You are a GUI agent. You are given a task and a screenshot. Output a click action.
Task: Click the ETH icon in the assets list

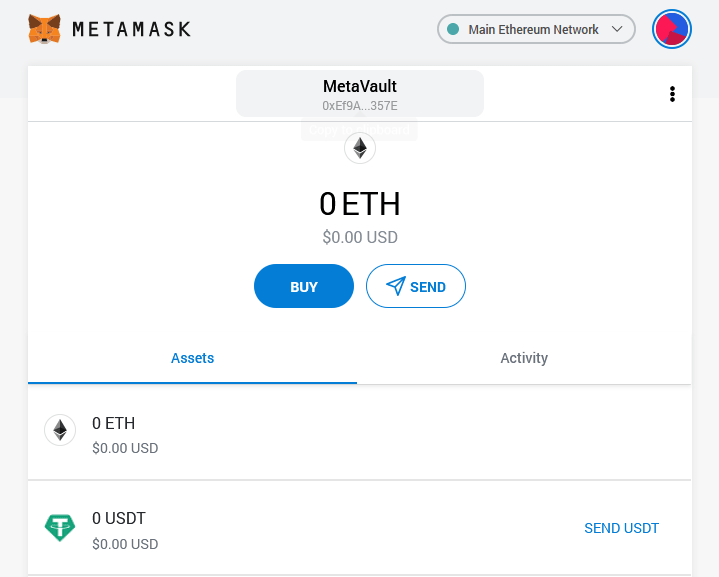[x=60, y=430]
